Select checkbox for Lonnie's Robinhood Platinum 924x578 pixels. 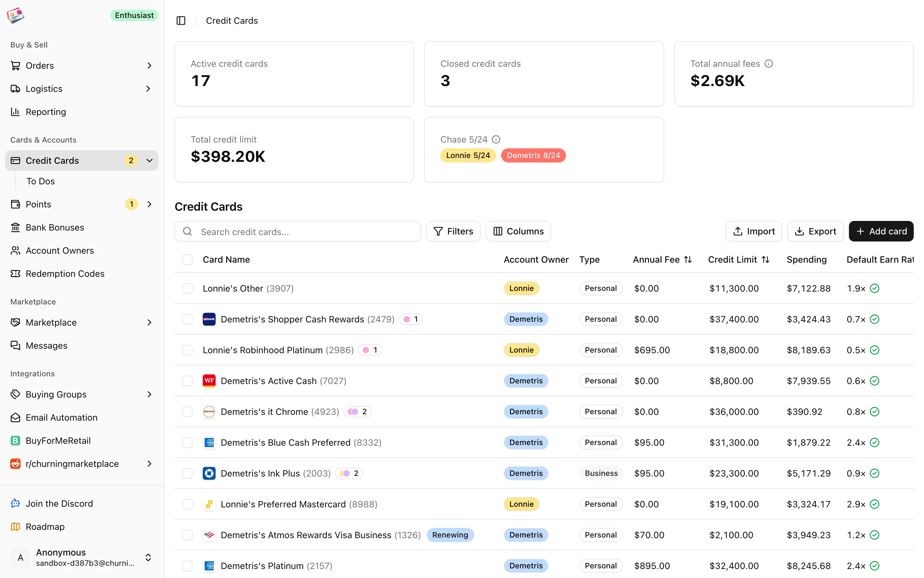187,350
